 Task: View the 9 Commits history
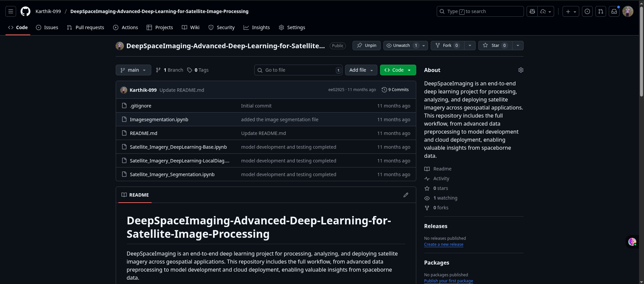tap(395, 90)
